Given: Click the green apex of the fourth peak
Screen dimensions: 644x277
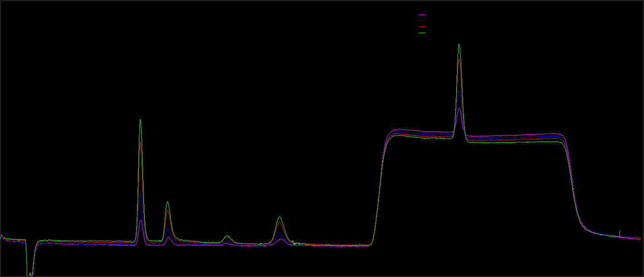Looking at the screenshot, I should click(280, 217).
